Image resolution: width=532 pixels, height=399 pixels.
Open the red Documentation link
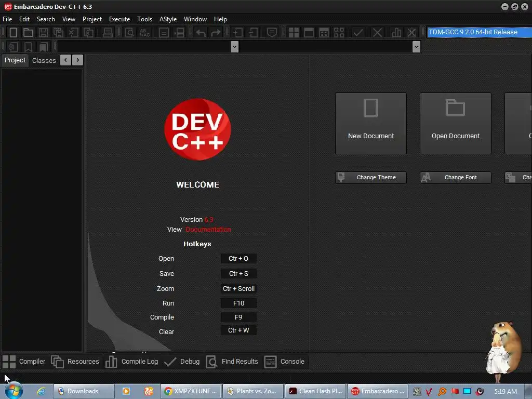pos(208,229)
